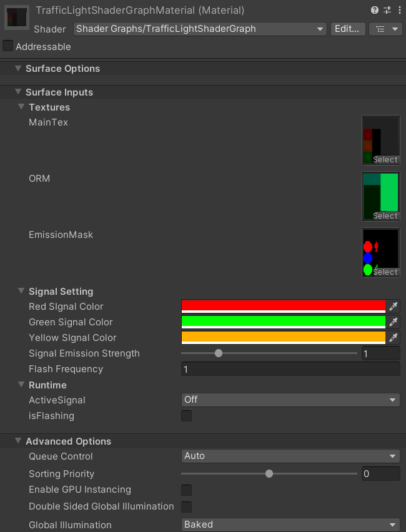Click the Edit... shader button

click(348, 29)
